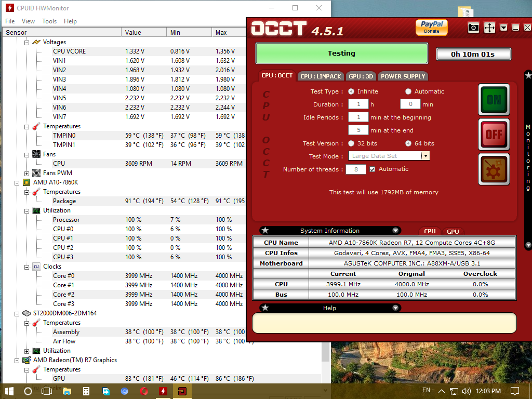
Task: Click the green ON button
Action: point(494,99)
